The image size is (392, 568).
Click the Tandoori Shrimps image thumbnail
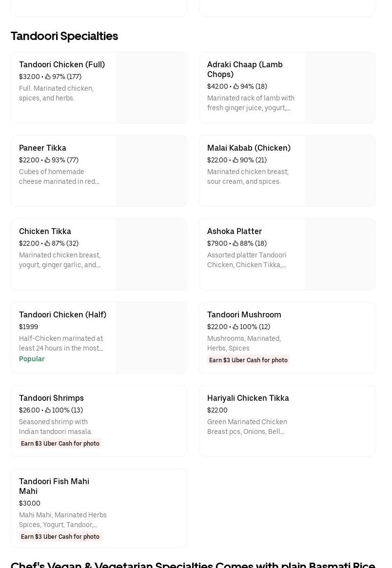(151, 421)
